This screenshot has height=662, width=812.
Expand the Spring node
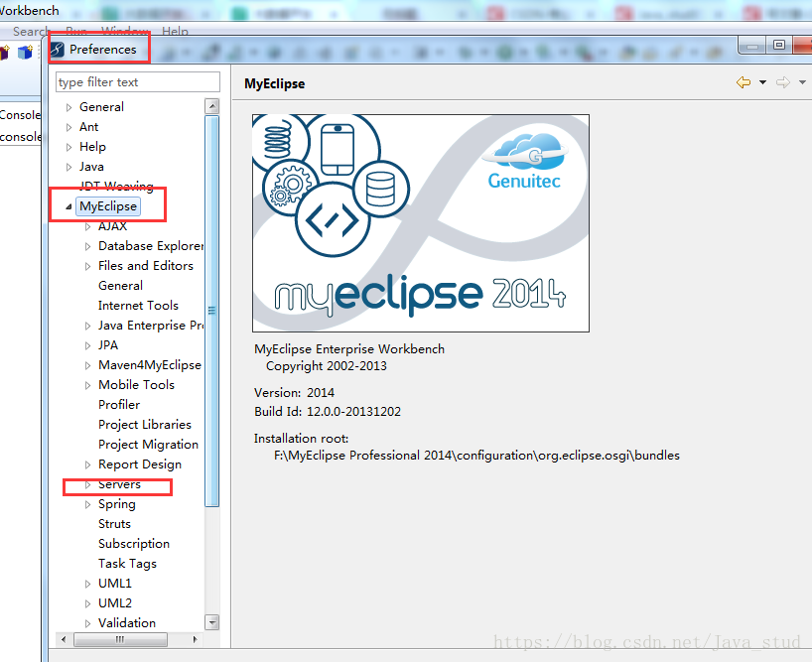point(88,504)
